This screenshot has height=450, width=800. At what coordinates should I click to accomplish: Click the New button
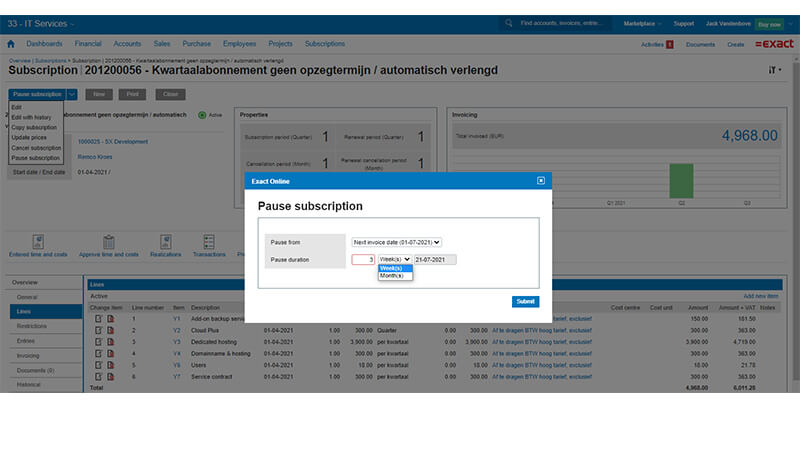(99, 94)
